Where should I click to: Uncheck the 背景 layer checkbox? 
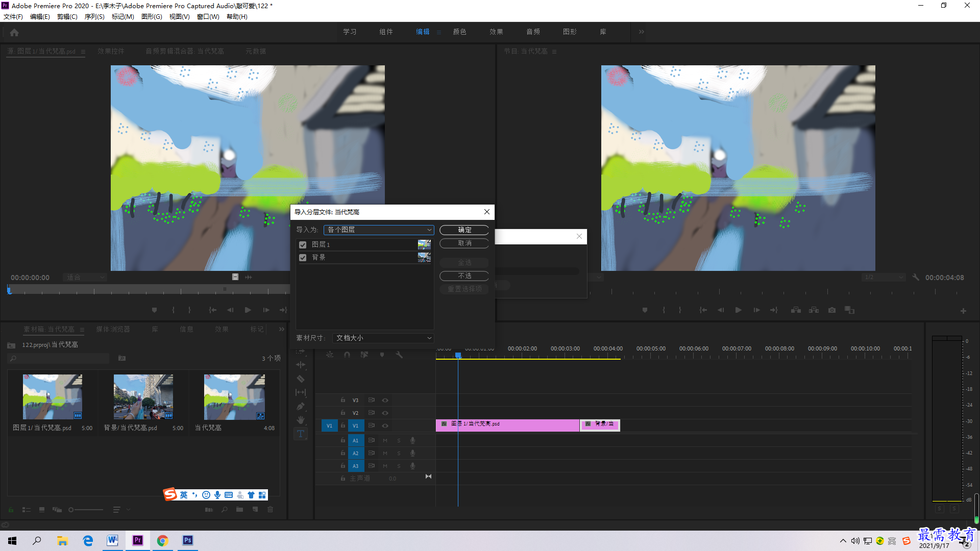point(303,258)
